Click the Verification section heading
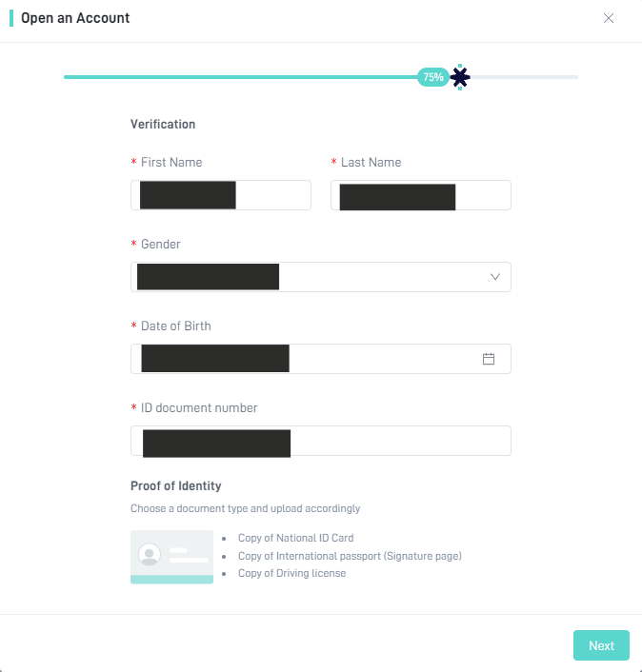Image resolution: width=642 pixels, height=672 pixels. [x=163, y=125]
